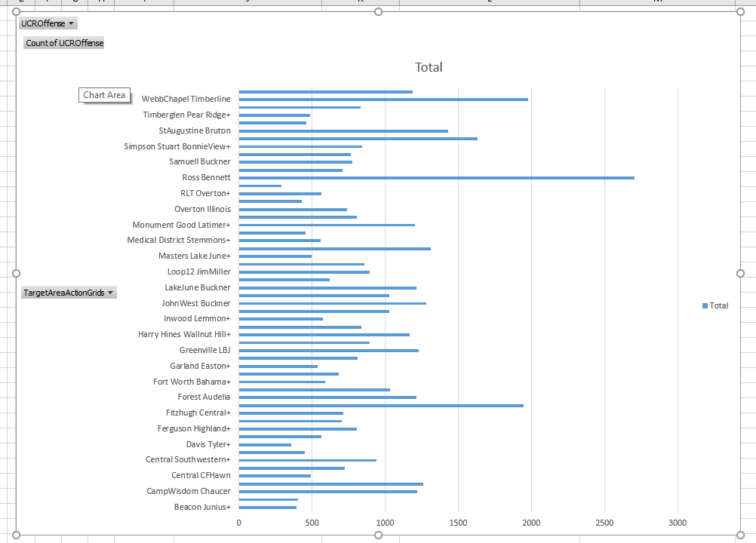Image resolution: width=756 pixels, height=543 pixels.
Task: Click the Simpson Stuart BonnieView+ label
Action: [177, 146]
